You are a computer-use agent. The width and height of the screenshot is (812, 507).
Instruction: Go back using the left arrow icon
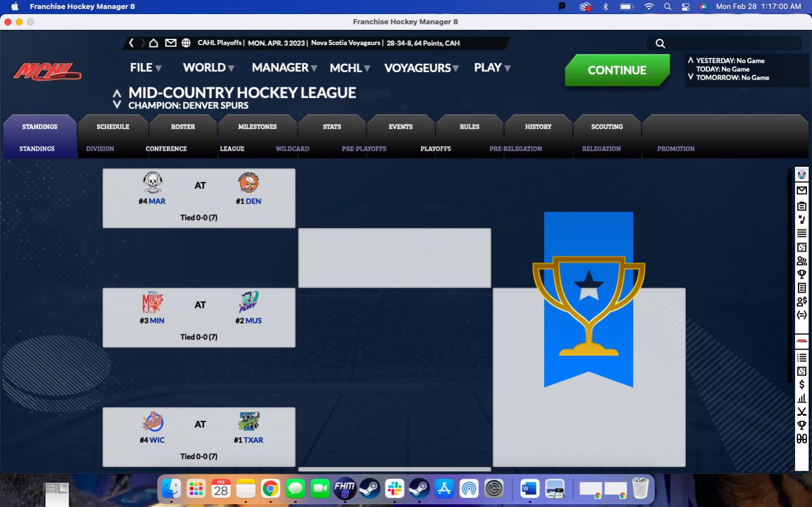(x=131, y=43)
